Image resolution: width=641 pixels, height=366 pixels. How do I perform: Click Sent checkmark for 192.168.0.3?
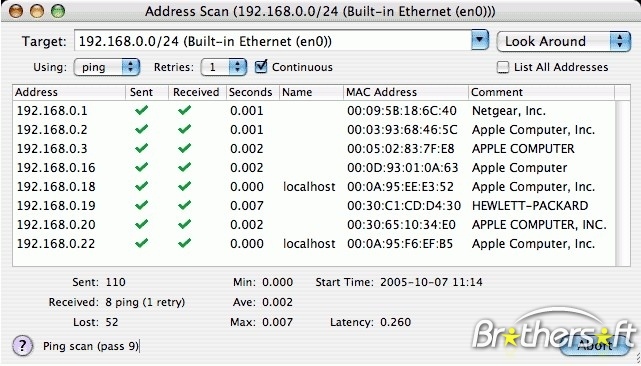pos(141,148)
